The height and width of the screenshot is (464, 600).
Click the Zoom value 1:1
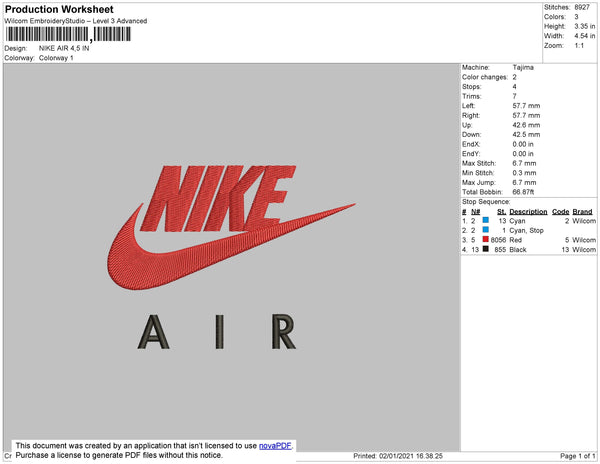[579, 46]
